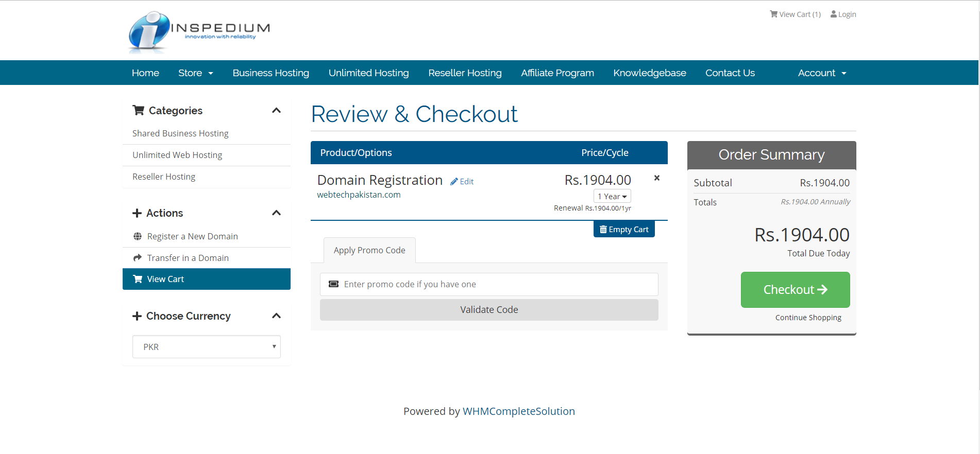
Task: Click the cart icon beside View Cart (1)
Action: pos(773,14)
